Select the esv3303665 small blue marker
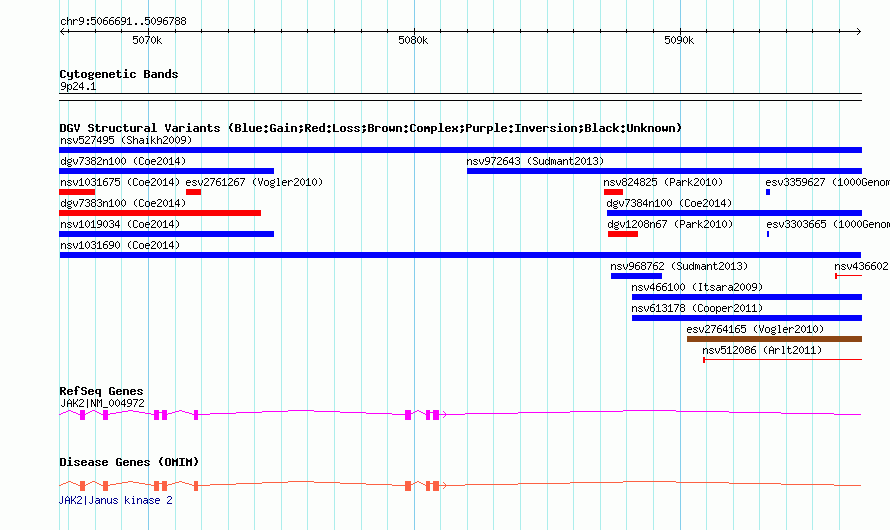 (x=768, y=234)
